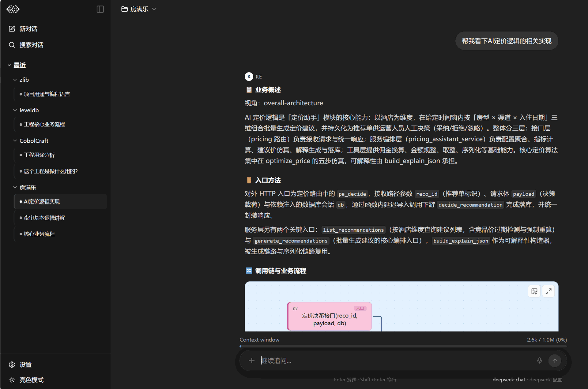Image resolution: width=588 pixels, height=389 pixels.
Task: Click the plus attachment icon
Action: pos(251,361)
